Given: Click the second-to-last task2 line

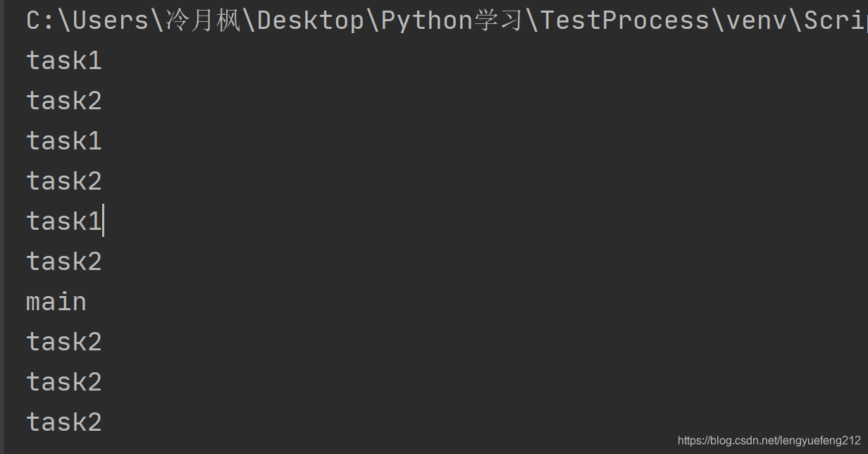Looking at the screenshot, I should [x=64, y=382].
